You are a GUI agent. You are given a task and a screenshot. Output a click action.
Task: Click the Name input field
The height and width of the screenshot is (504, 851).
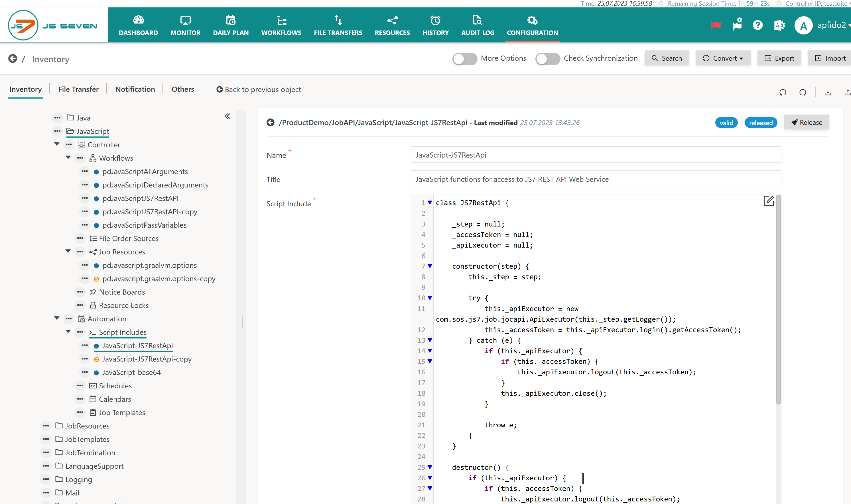(x=596, y=155)
